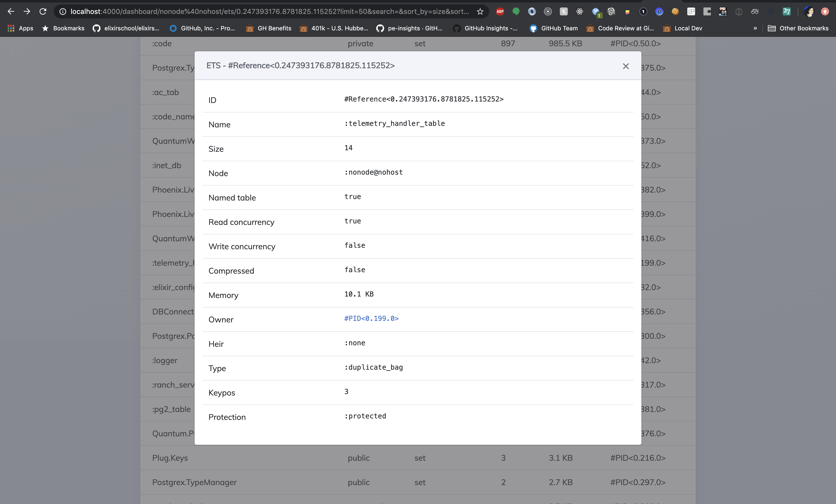Expand hidden bookmarks overflow chevron
836x504 pixels.
pos(755,28)
